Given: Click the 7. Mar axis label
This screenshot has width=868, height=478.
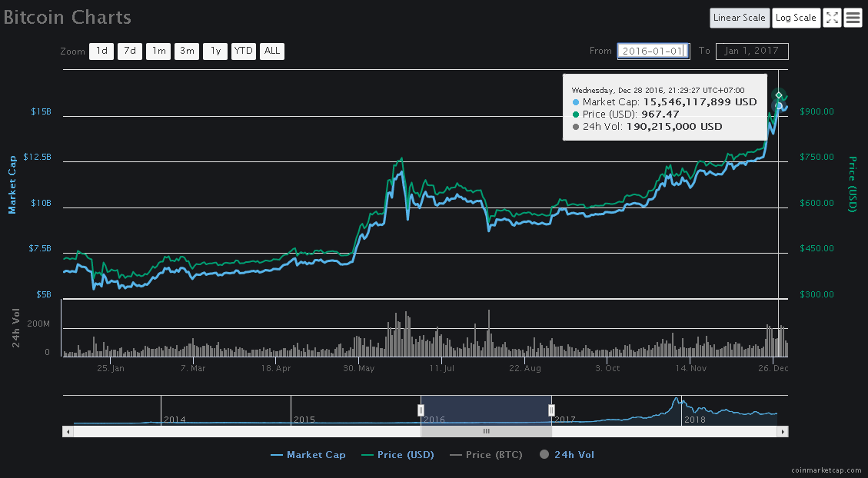Looking at the screenshot, I should tap(192, 368).
